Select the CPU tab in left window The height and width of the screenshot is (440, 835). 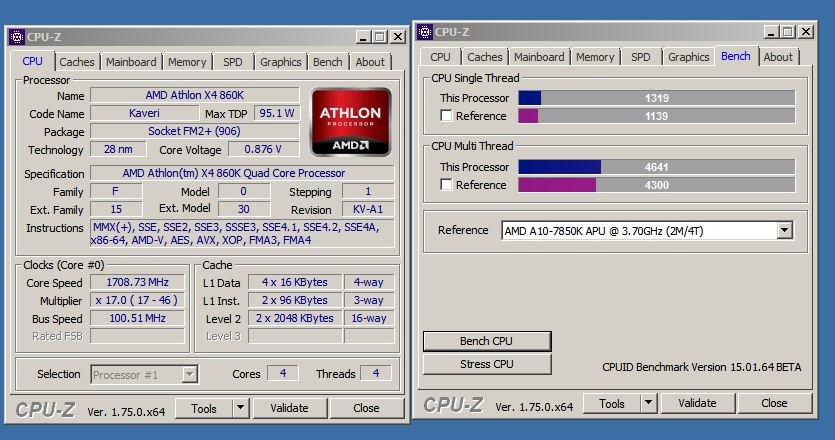(32, 61)
